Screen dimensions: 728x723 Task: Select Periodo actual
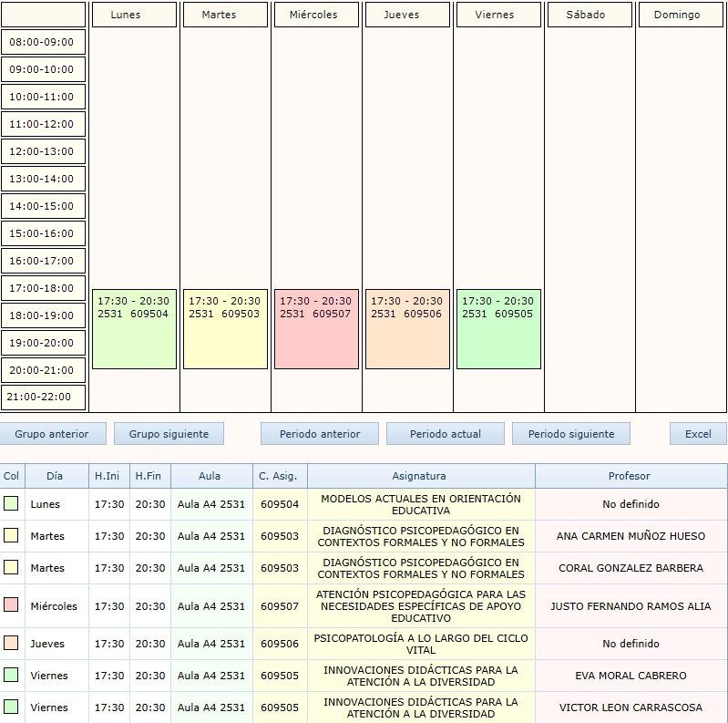pyautogui.click(x=446, y=433)
